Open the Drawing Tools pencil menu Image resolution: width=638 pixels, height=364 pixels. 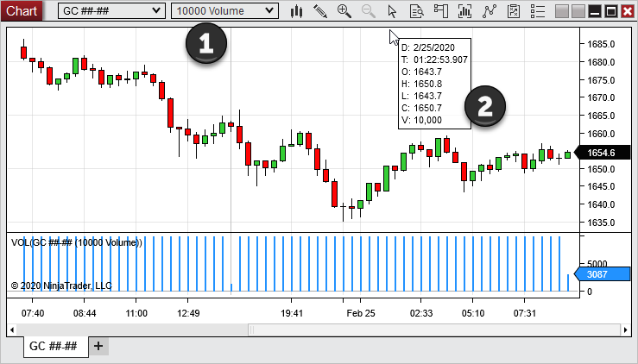point(320,11)
